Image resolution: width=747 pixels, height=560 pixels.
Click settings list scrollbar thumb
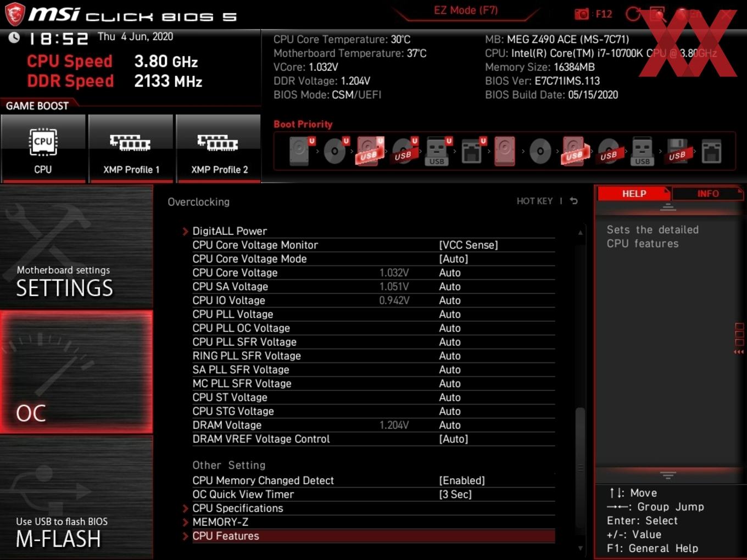click(580, 467)
